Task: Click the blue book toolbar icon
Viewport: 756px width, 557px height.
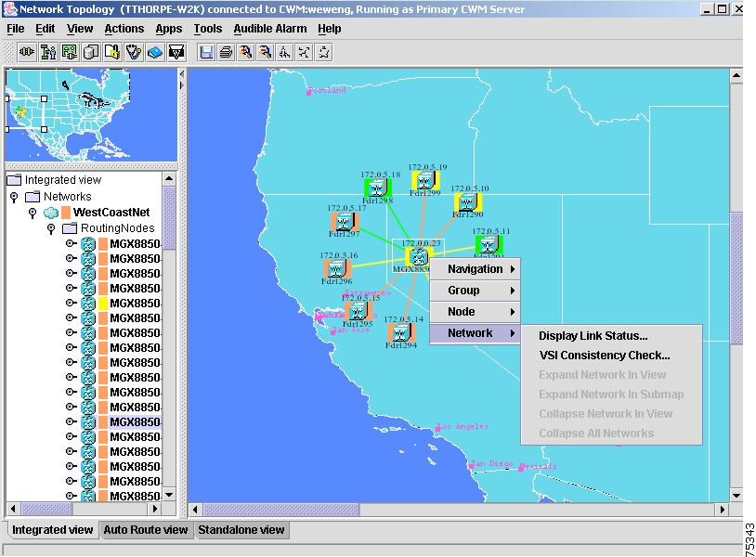Action: point(155,52)
